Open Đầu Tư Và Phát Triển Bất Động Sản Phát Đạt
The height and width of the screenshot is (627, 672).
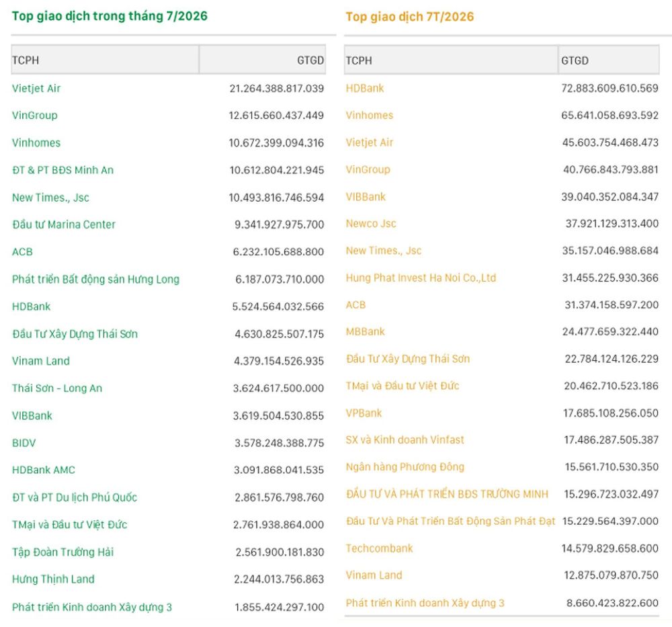tap(450, 521)
